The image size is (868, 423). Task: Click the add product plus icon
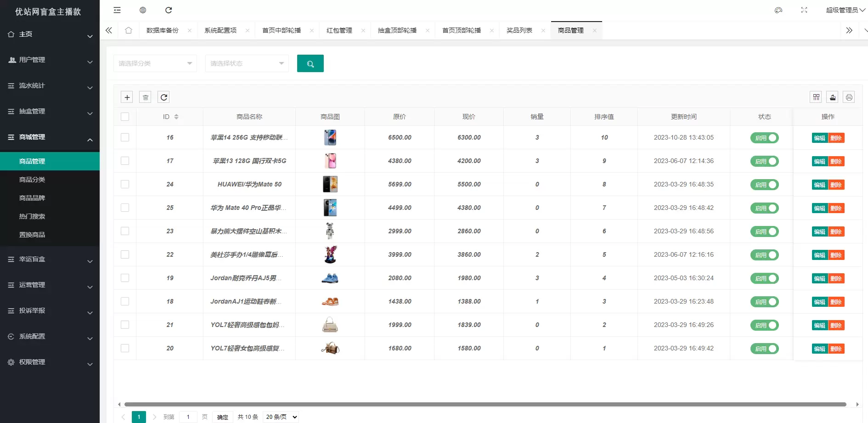127,97
